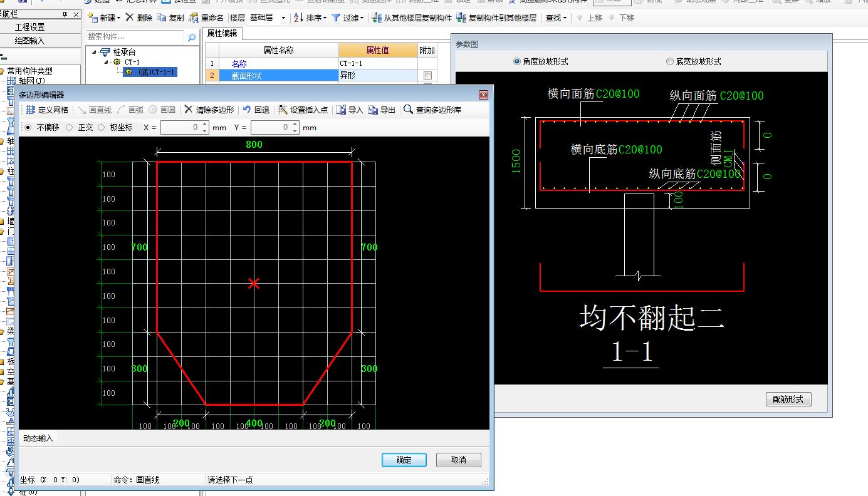868x496 pixels.
Task: Select the 不偏移 radio option
Action: tap(28, 128)
